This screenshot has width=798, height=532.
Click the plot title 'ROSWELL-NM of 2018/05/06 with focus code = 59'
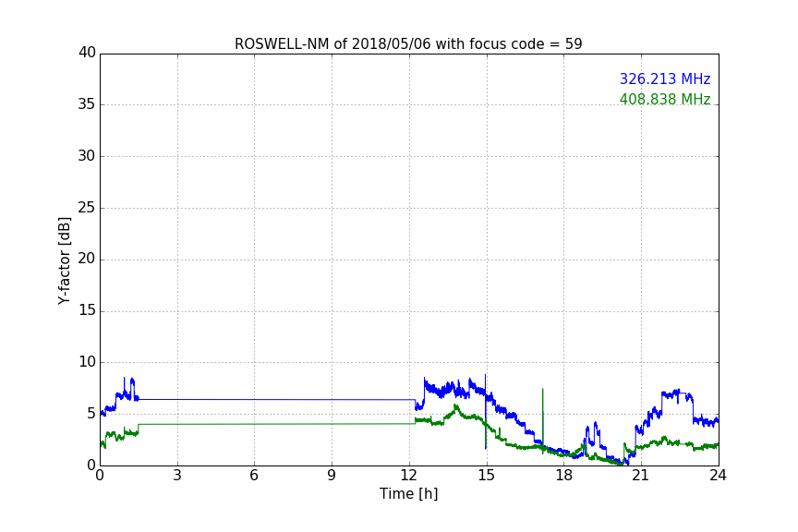tap(408, 44)
